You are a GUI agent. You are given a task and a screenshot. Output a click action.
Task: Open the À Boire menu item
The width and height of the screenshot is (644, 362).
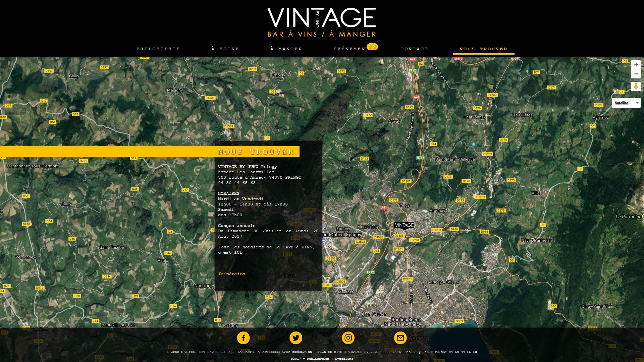225,49
